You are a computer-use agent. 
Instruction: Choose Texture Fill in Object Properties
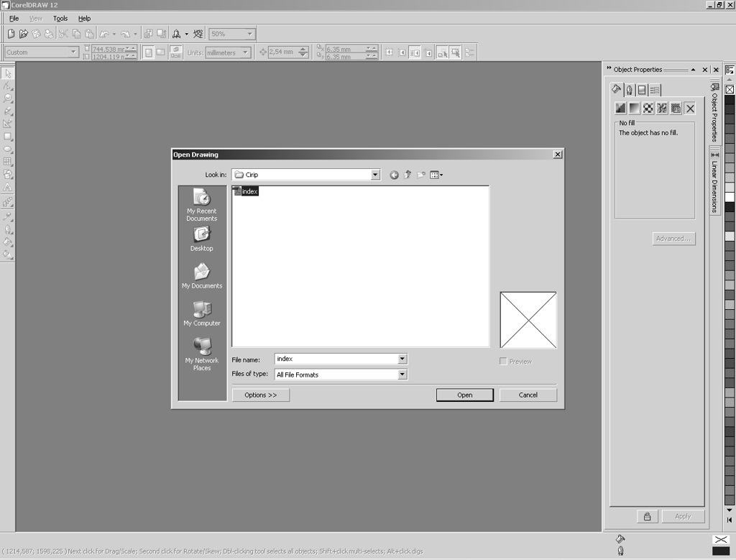(x=662, y=109)
